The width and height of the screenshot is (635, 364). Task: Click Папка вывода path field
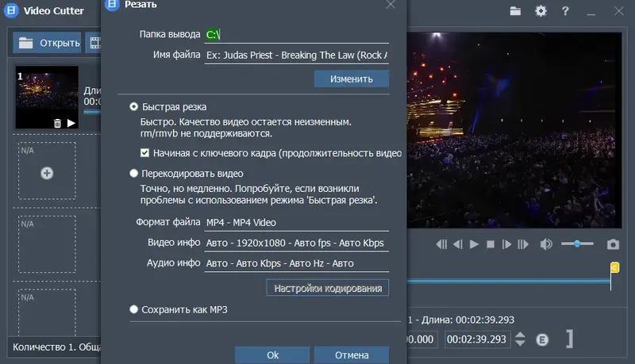pyautogui.click(x=296, y=35)
